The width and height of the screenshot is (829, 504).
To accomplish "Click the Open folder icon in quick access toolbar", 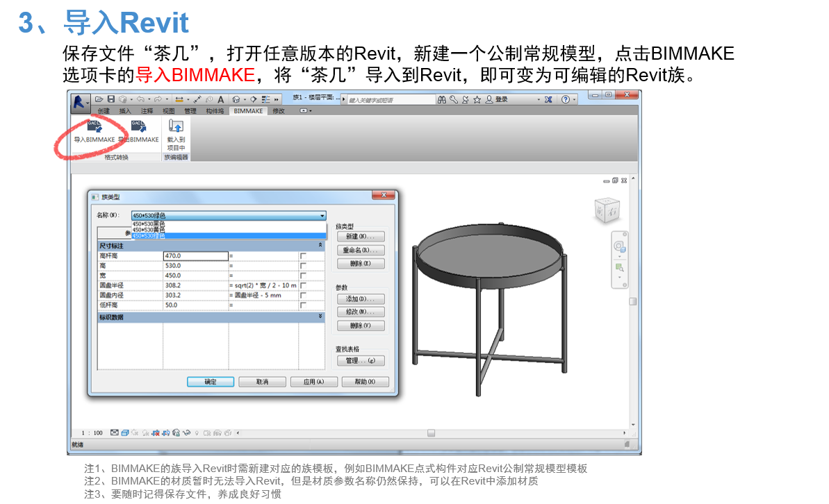I will [x=99, y=99].
